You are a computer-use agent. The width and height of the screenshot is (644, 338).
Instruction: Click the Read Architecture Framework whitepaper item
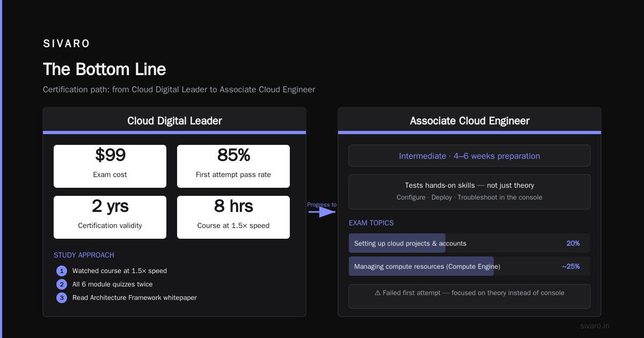(135, 298)
